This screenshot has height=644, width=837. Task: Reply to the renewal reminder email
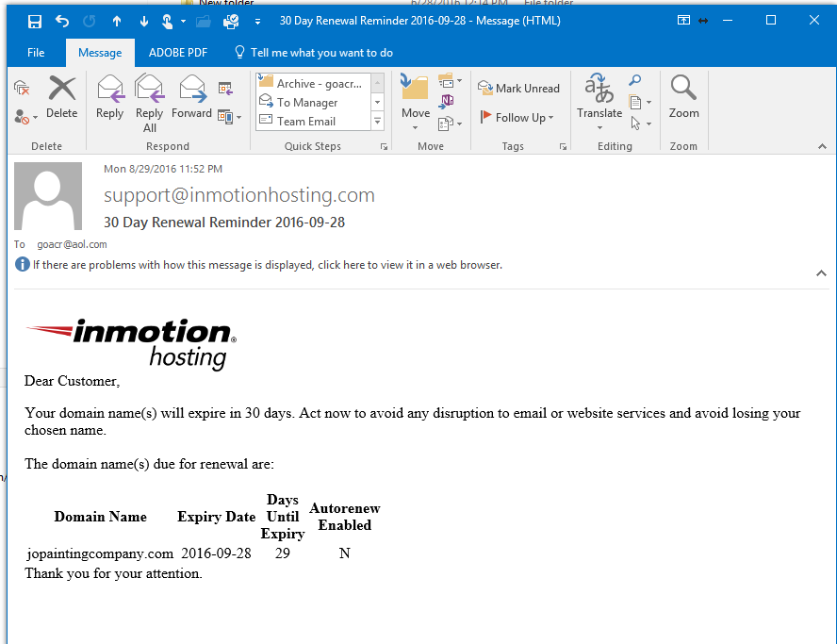pyautogui.click(x=109, y=98)
